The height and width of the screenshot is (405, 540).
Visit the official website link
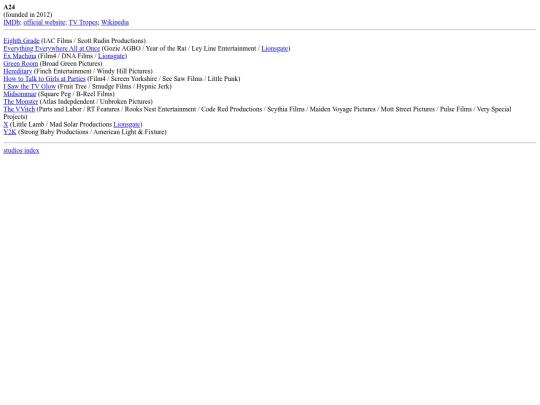(44, 22)
